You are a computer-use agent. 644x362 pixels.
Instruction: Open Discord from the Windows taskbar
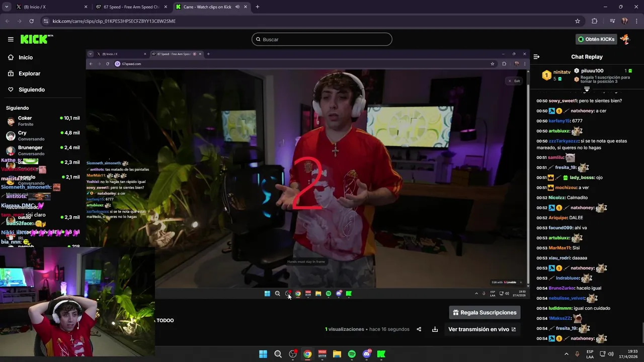coord(367,354)
